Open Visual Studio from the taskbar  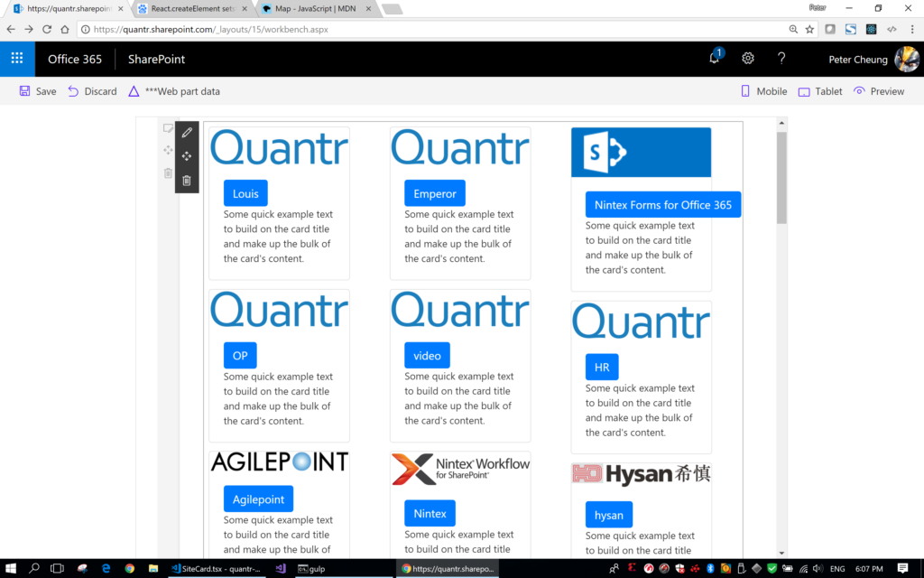coord(281,569)
